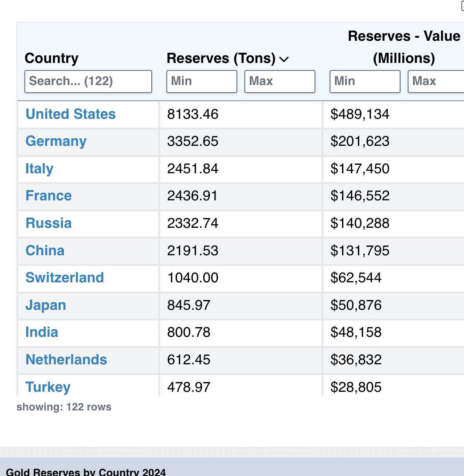Screen dimensions: 464x476
Task: Open the China country link
Action: (45, 250)
